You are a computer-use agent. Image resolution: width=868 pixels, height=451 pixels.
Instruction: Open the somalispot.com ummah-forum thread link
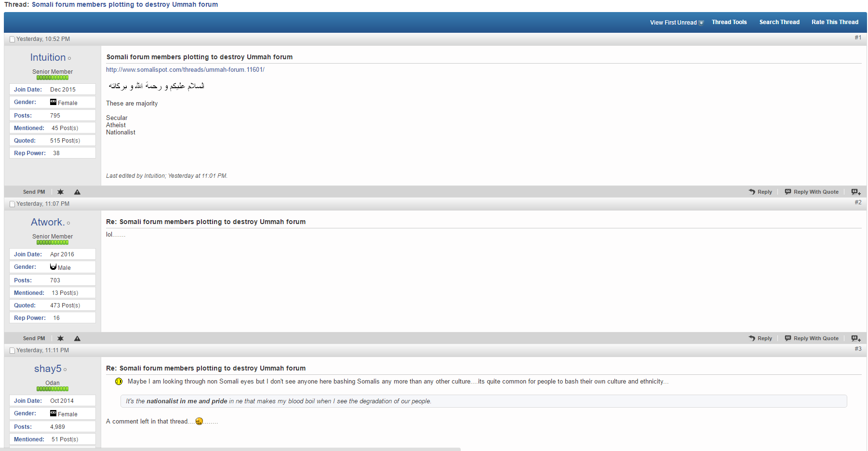pos(185,69)
